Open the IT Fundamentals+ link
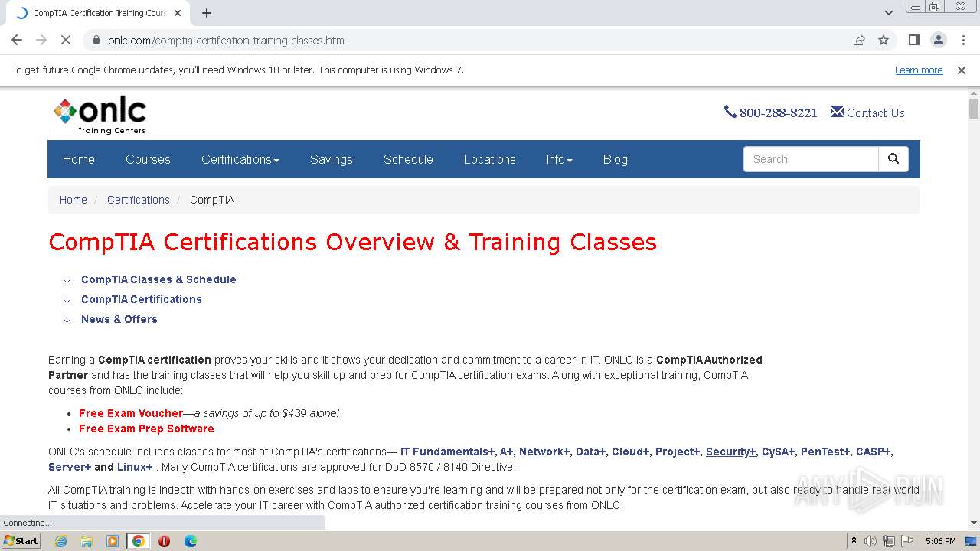 [448, 452]
